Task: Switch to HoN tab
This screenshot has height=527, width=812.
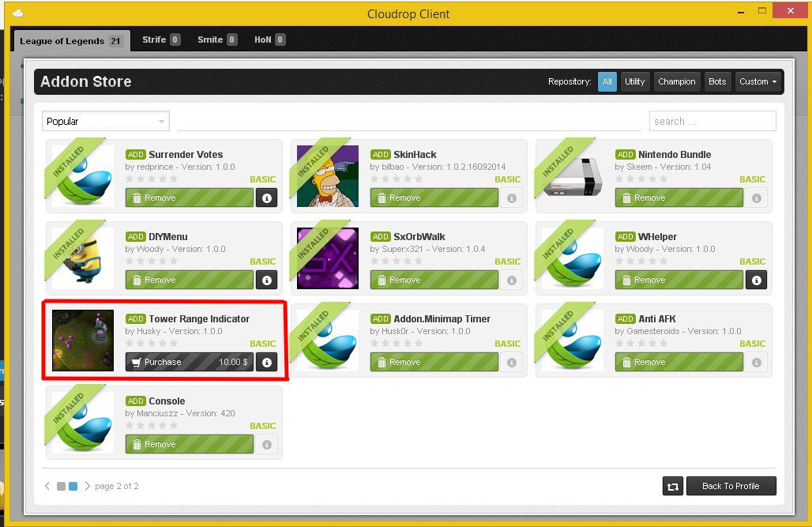Action: [270, 40]
